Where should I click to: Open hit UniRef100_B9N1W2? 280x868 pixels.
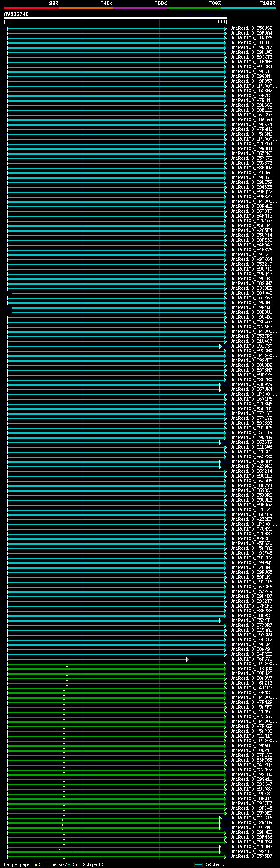tap(251, 53)
